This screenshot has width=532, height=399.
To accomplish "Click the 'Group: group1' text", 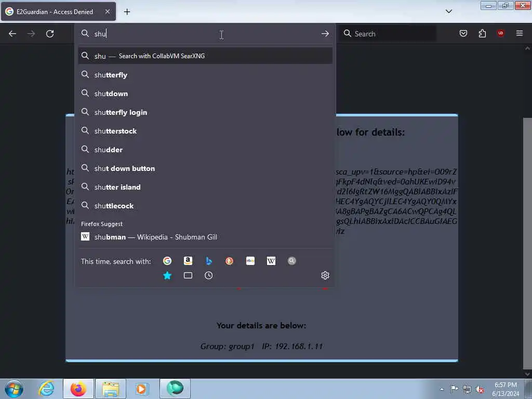I will click(227, 347).
